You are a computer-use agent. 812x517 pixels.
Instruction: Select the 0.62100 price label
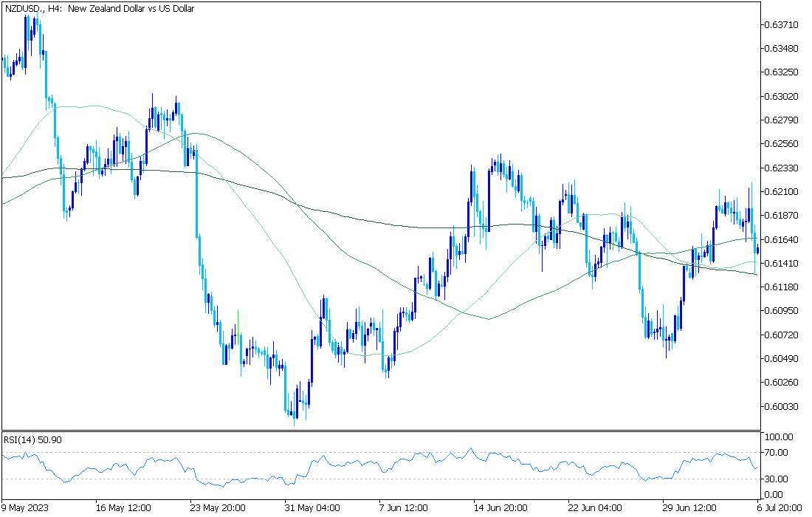click(782, 192)
